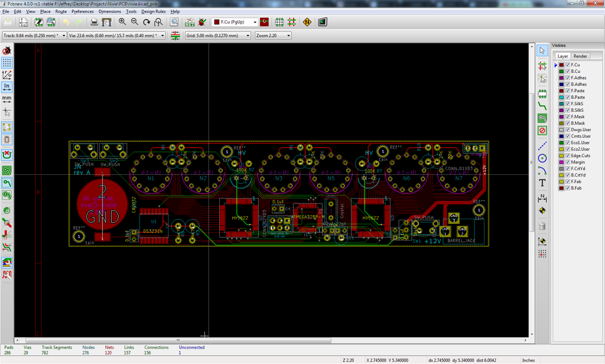The width and height of the screenshot is (605, 364).
Task: Open the File menu
Action: tap(6, 12)
